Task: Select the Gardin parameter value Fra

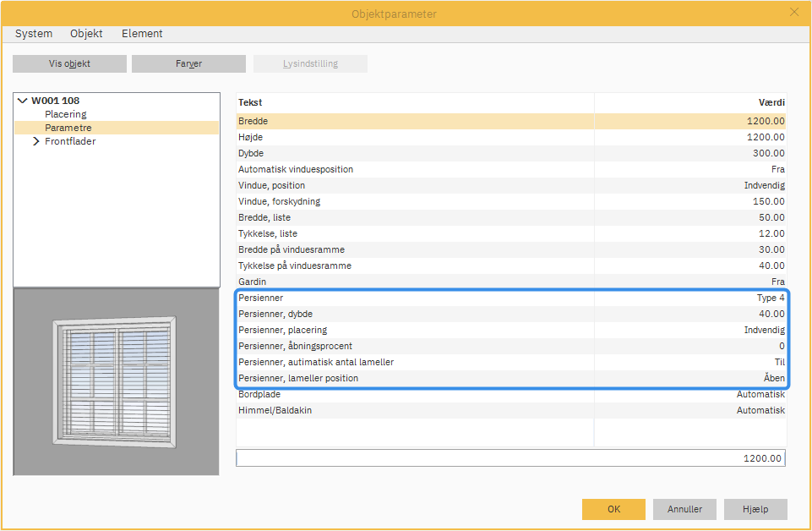Action: (x=777, y=282)
